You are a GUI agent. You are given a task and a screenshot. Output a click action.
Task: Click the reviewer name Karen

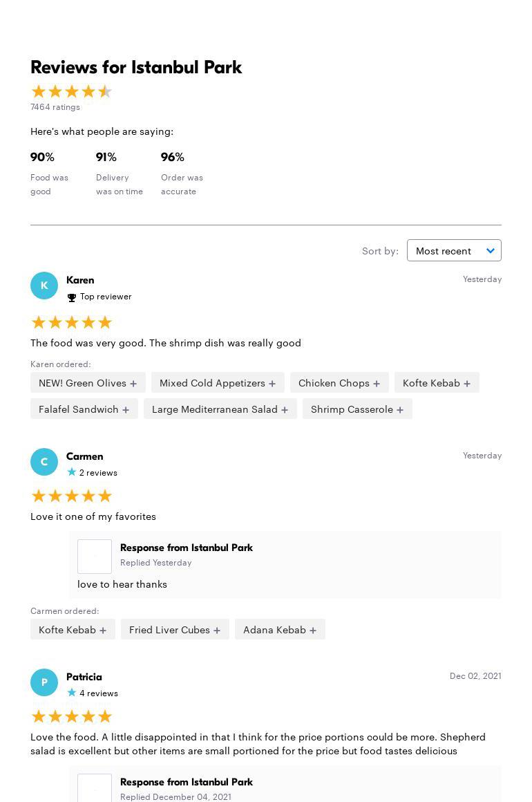pyautogui.click(x=80, y=280)
